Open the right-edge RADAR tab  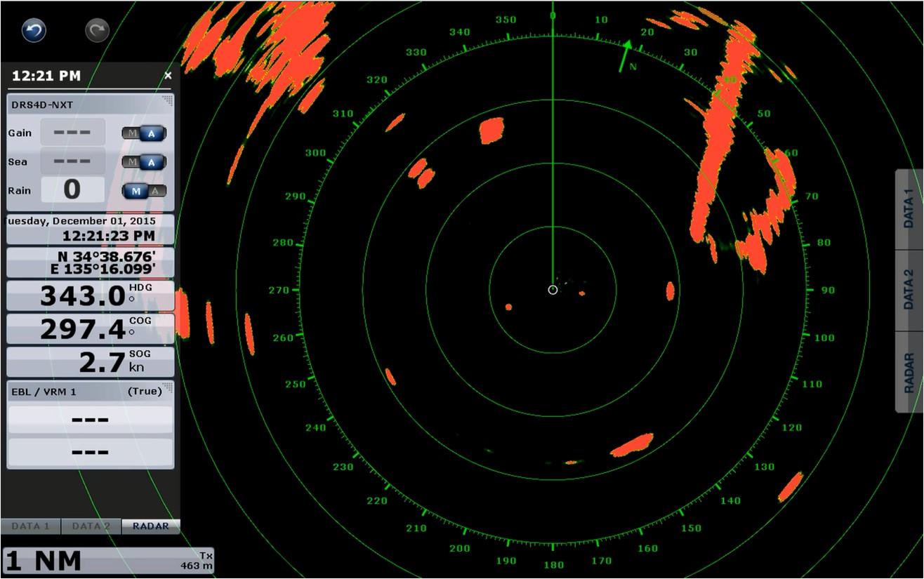(909, 372)
